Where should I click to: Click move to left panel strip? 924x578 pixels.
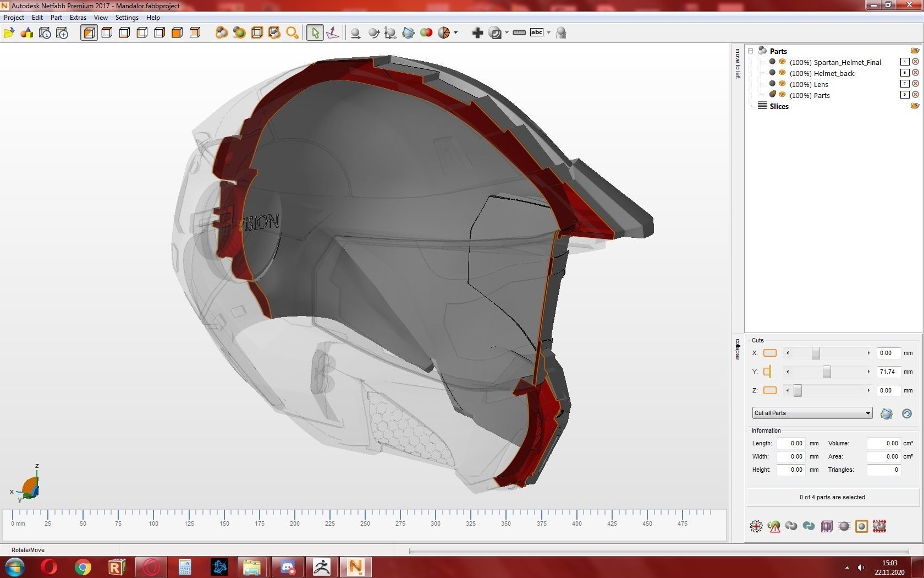click(738, 64)
